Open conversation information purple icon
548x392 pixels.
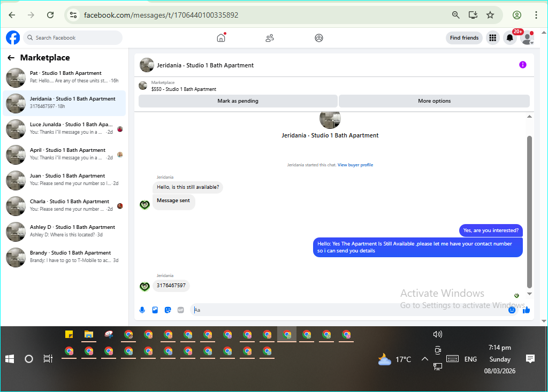pyautogui.click(x=522, y=65)
